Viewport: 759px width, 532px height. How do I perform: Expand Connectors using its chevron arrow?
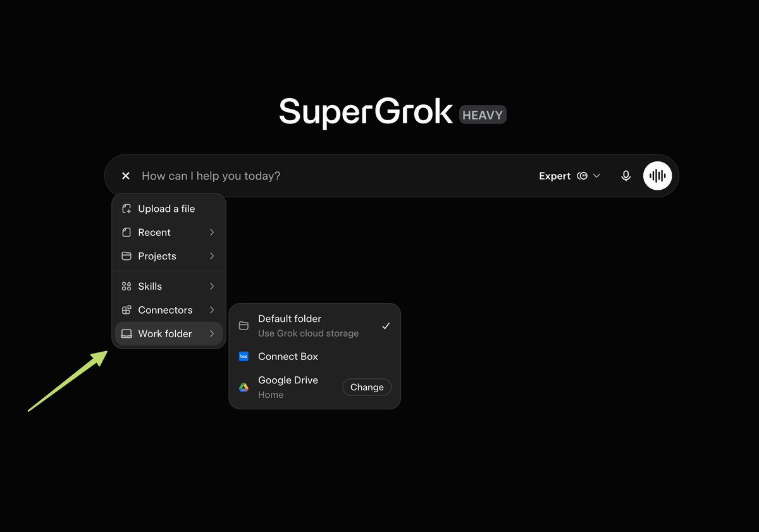click(212, 310)
